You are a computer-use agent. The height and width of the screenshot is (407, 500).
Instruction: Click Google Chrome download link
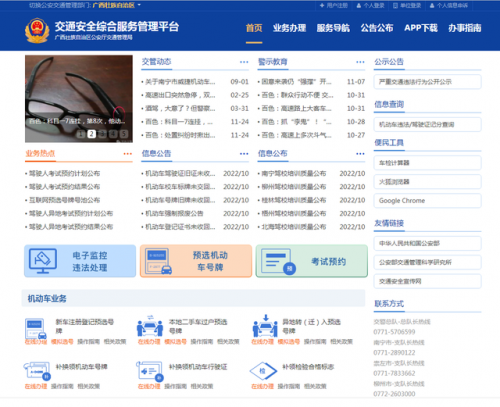point(428,201)
